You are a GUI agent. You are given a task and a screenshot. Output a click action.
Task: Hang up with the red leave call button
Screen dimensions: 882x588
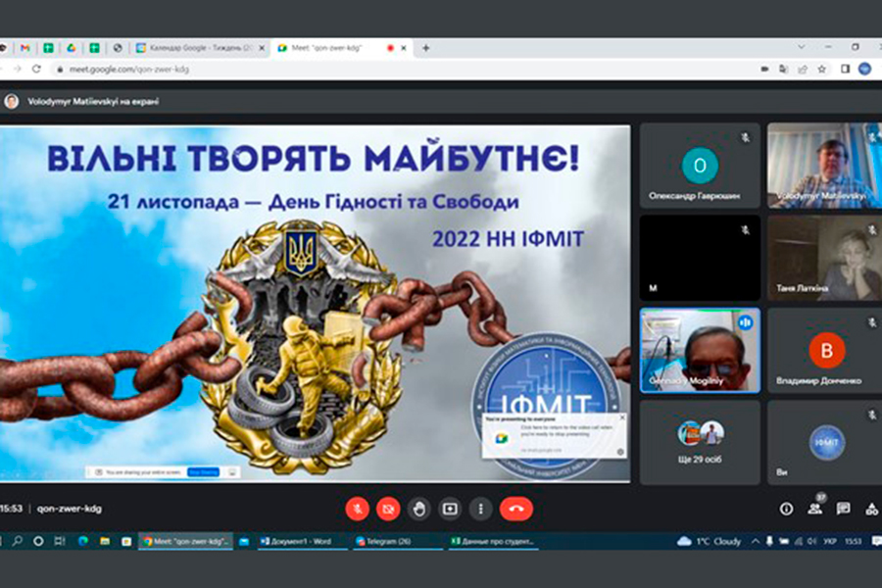pyautogui.click(x=516, y=510)
